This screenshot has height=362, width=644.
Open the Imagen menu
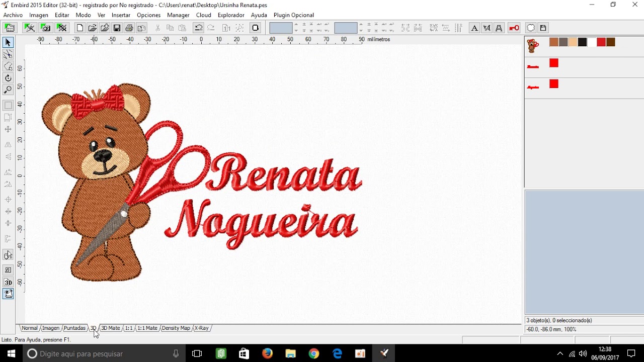click(39, 15)
